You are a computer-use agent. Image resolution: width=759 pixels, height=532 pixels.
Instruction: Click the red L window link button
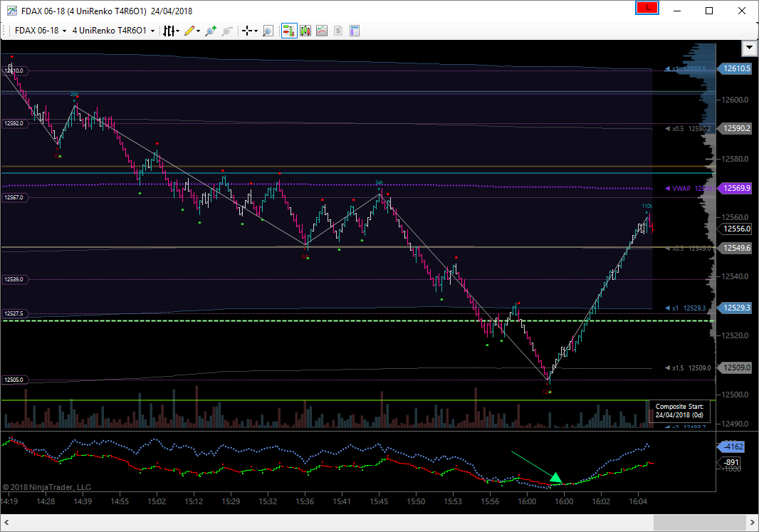647,8
